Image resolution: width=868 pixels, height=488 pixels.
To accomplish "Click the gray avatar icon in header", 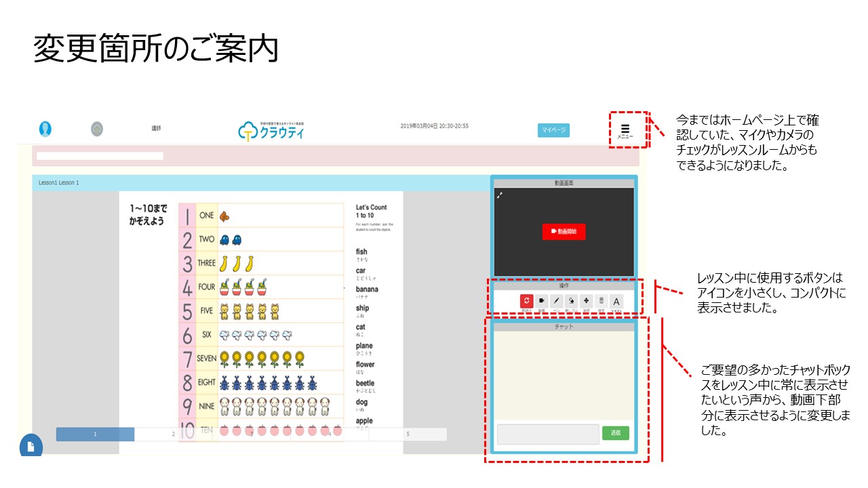I will pos(97,129).
